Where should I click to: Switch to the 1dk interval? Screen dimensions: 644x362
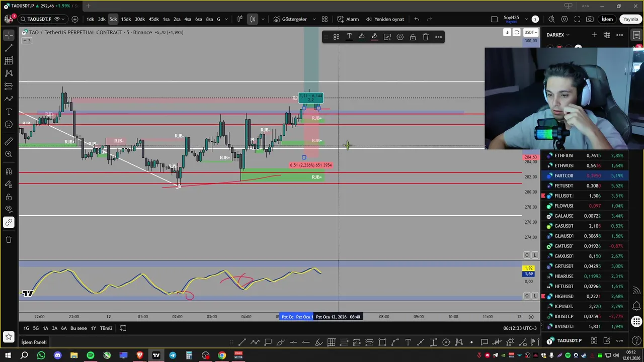tap(90, 19)
